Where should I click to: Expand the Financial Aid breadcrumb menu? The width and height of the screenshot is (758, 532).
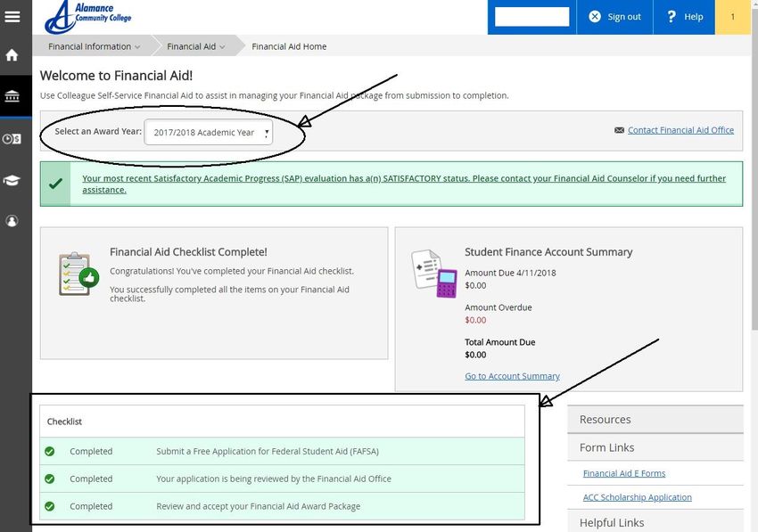pos(196,46)
